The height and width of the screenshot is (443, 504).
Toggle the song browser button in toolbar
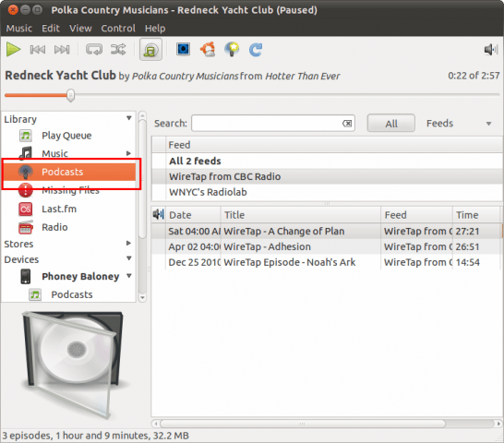(150, 50)
